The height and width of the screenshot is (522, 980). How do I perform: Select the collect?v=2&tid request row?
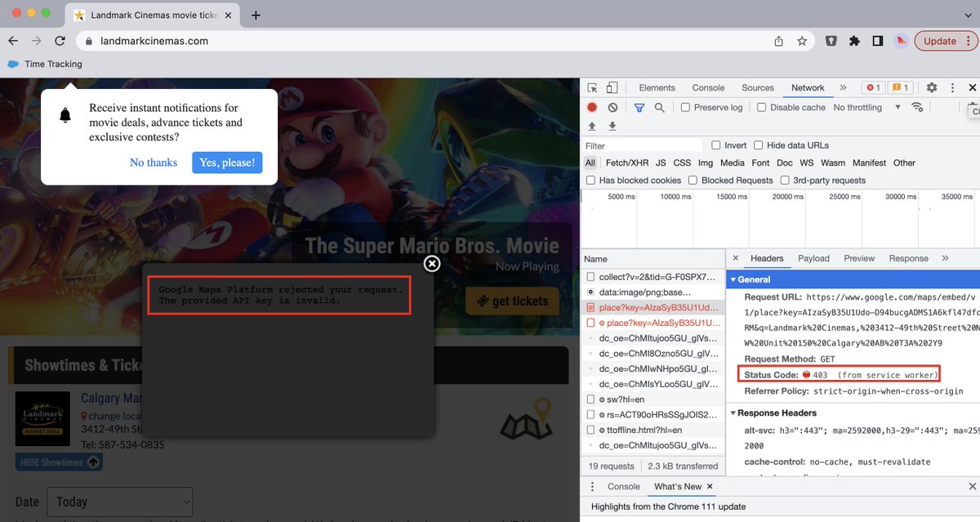[653, 277]
